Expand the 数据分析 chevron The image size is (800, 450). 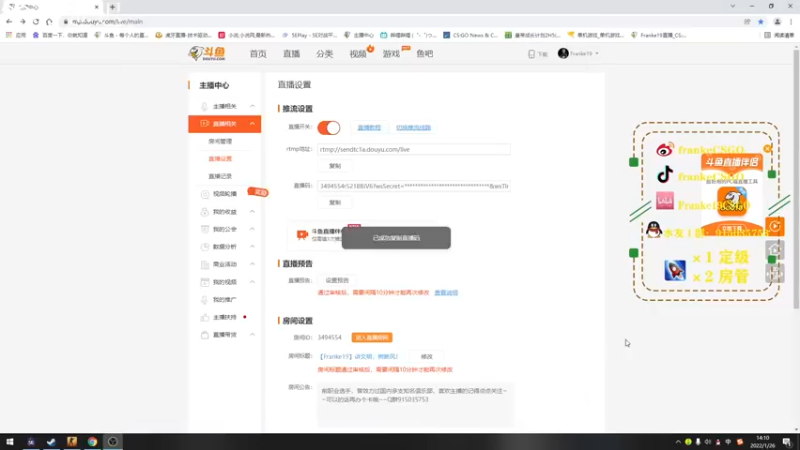coord(252,246)
